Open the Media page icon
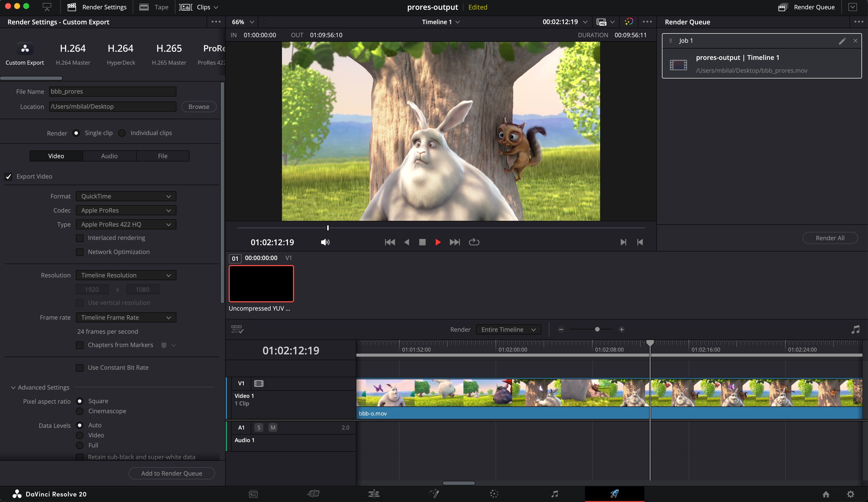 point(253,494)
